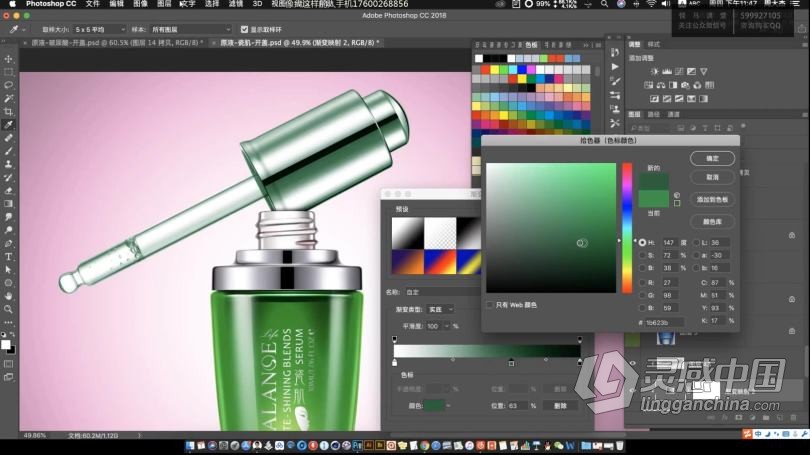Switch to the Swatches panel tab
Screen dimensions: 810x455
click(x=532, y=45)
